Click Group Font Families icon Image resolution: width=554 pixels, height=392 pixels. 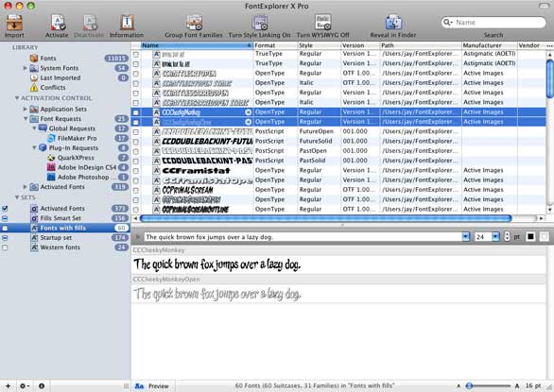click(194, 23)
